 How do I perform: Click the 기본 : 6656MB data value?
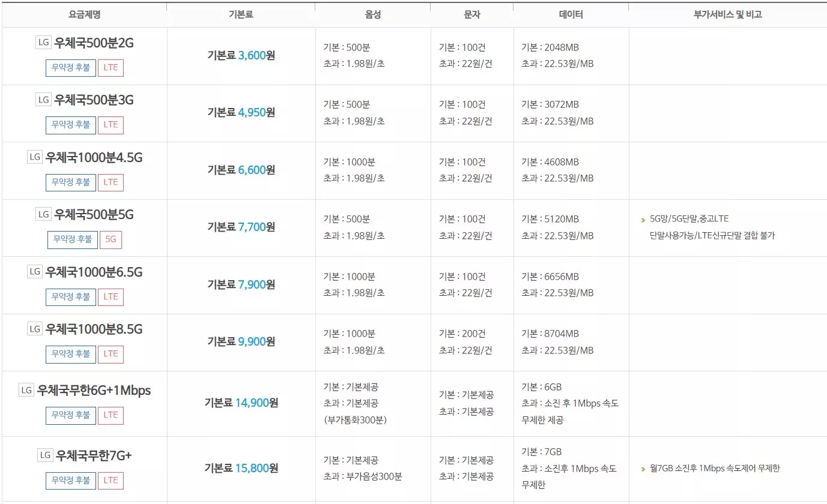tap(550, 277)
